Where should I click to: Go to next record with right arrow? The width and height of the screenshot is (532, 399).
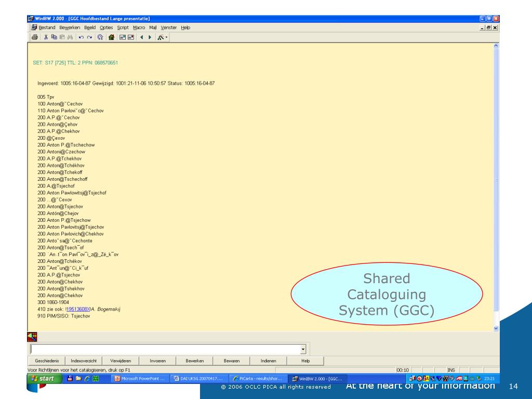[x=150, y=37]
